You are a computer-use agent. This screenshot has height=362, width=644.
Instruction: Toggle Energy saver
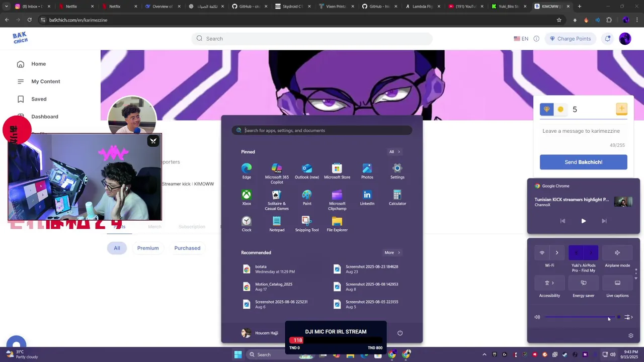584,283
